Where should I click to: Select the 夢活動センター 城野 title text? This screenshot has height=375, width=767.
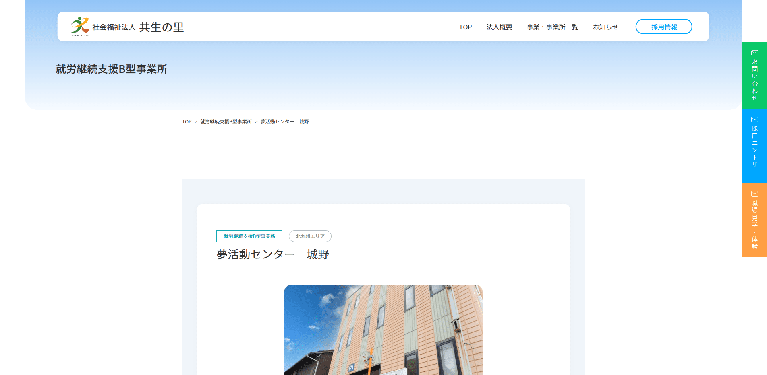pos(272,254)
